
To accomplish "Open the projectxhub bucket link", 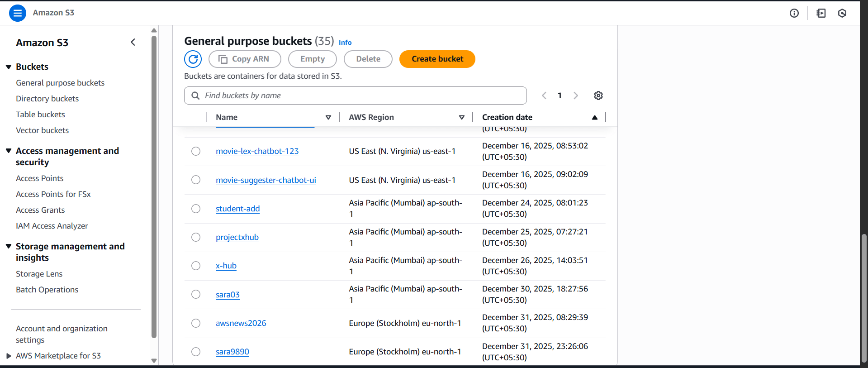I will 237,237.
